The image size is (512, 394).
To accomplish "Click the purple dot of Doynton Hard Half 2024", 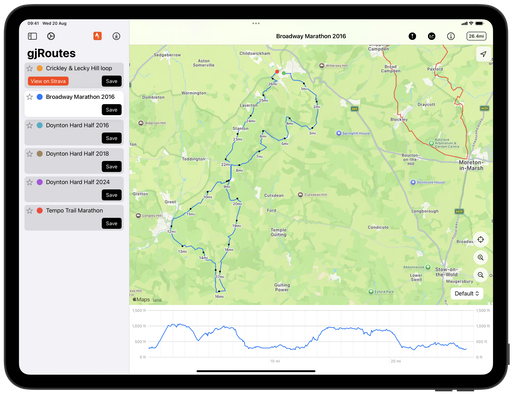I will click(x=40, y=182).
